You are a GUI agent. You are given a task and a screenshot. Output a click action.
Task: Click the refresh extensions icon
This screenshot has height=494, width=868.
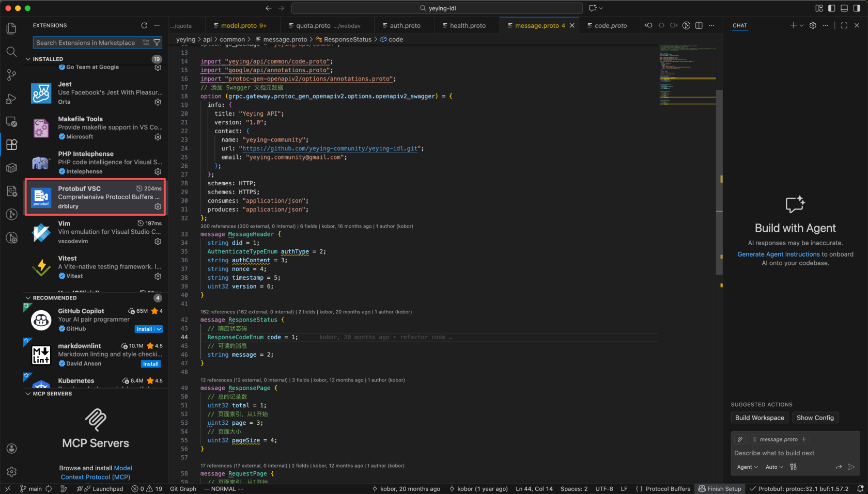click(x=144, y=25)
